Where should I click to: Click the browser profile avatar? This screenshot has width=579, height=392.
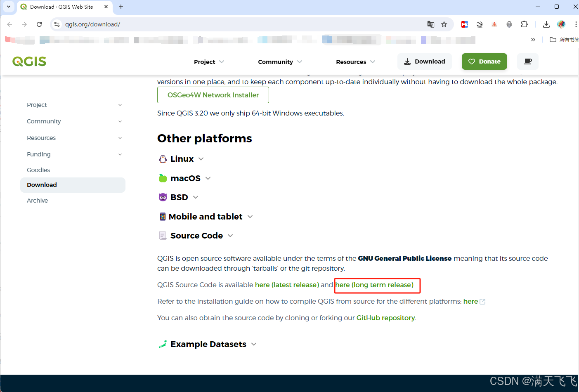click(561, 24)
